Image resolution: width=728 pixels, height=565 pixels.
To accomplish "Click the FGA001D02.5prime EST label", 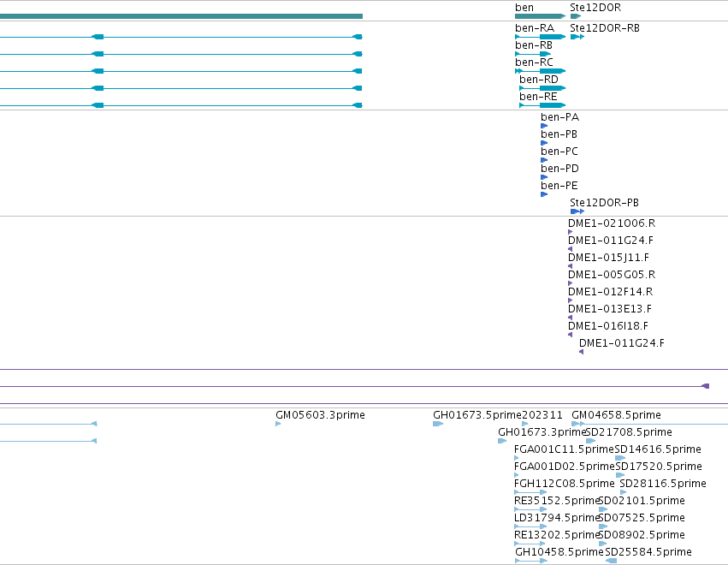I will (x=565, y=467).
